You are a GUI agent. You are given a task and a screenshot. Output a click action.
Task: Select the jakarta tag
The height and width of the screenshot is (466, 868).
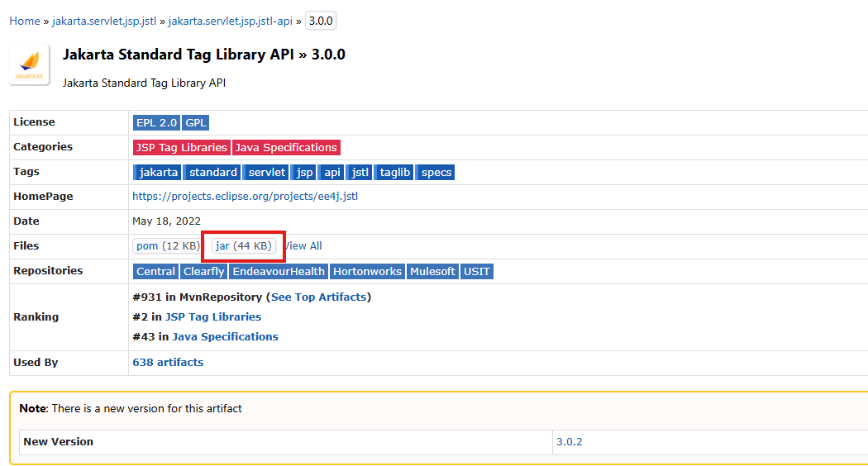tap(157, 172)
